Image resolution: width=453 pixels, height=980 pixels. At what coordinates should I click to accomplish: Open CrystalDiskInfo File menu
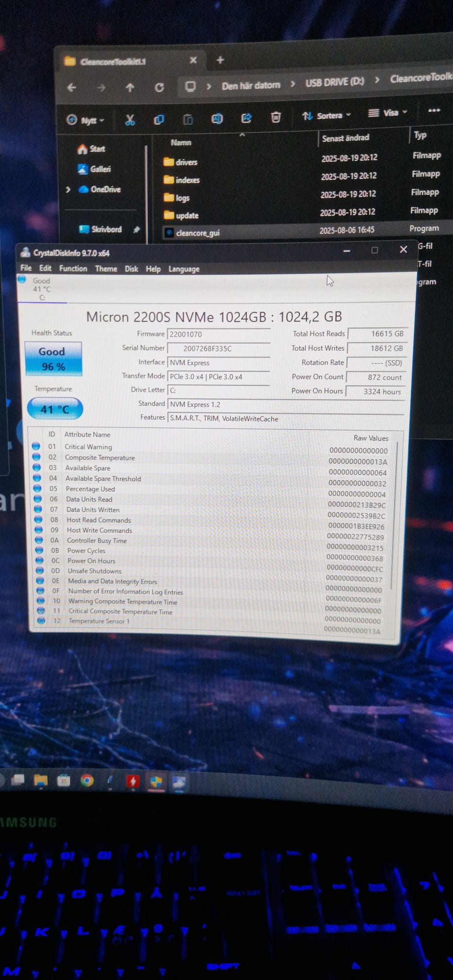coord(26,268)
